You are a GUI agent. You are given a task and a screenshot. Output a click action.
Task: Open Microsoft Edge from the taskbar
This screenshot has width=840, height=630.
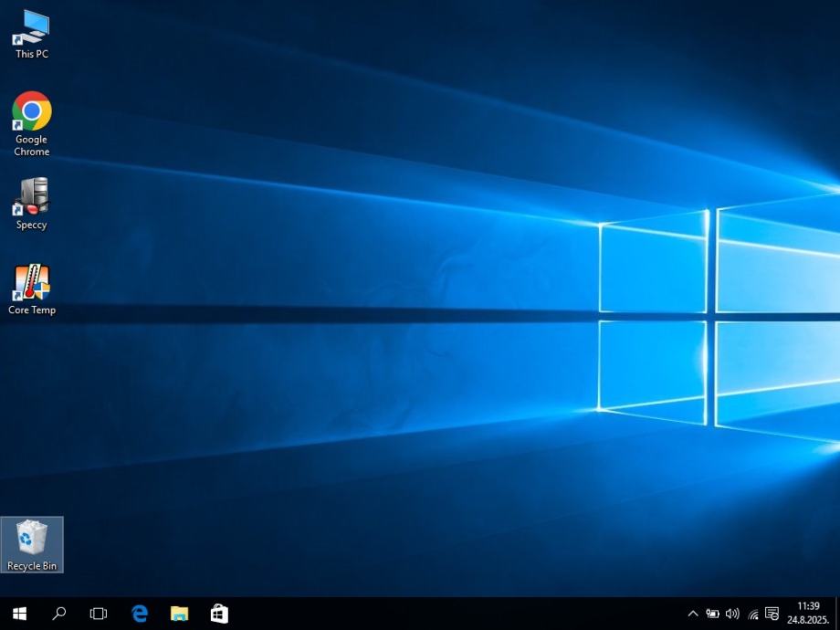(x=140, y=614)
